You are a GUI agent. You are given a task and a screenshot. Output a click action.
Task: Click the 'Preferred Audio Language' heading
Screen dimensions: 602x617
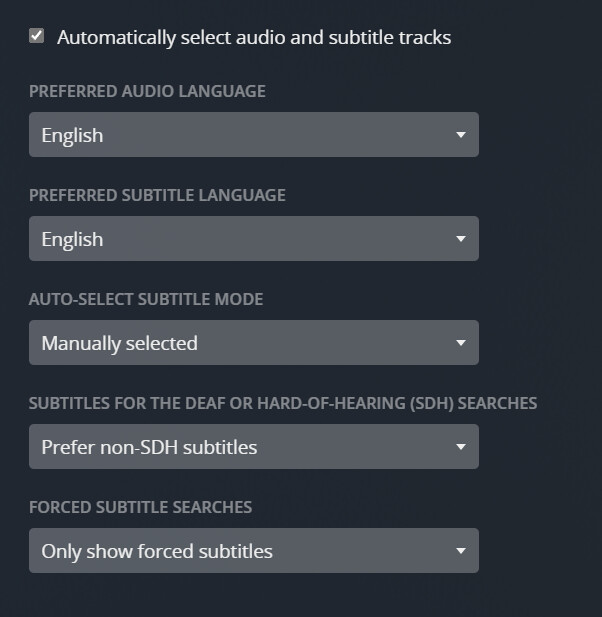[147, 91]
